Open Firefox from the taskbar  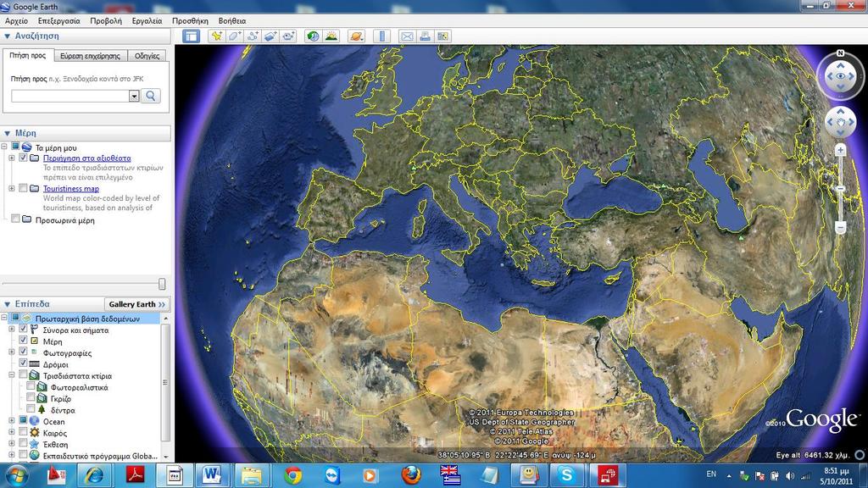(x=411, y=475)
